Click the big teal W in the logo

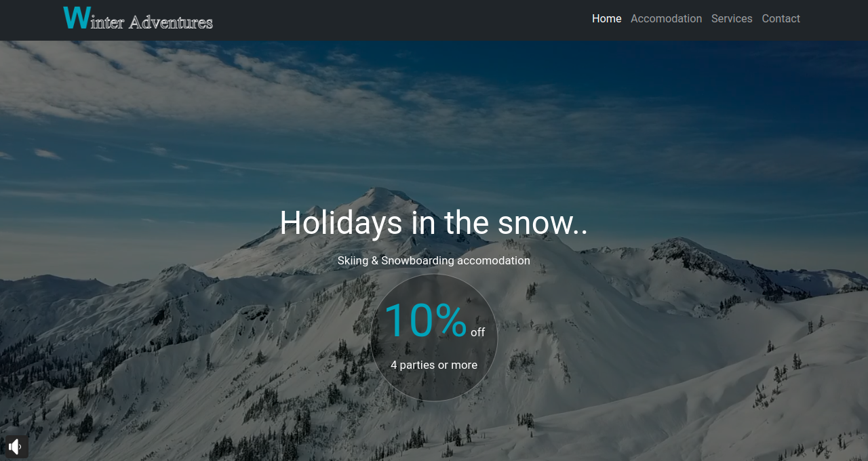(76, 18)
